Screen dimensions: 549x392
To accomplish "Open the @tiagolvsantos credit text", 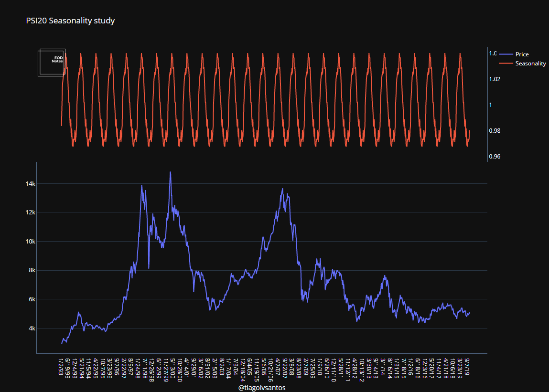I will click(262, 388).
